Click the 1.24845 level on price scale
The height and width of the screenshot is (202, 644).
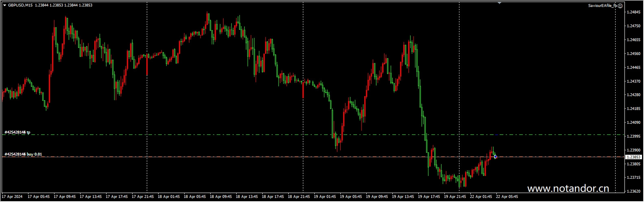(x=633, y=12)
